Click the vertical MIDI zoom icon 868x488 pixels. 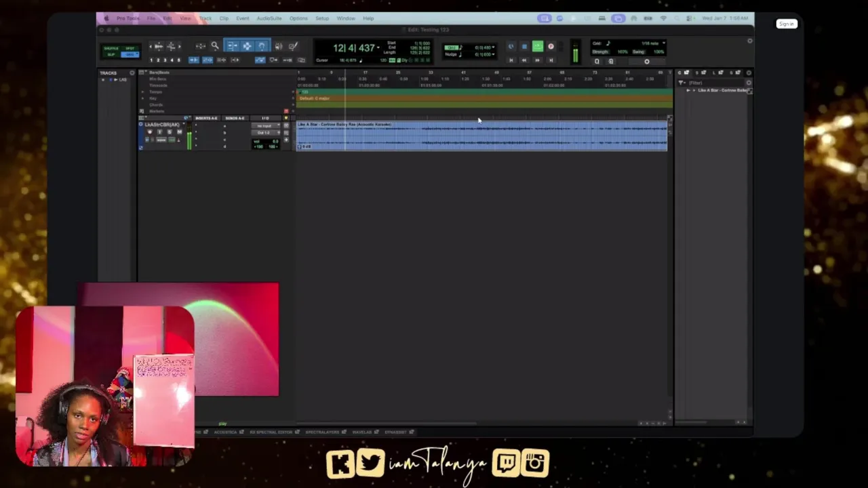click(x=171, y=46)
